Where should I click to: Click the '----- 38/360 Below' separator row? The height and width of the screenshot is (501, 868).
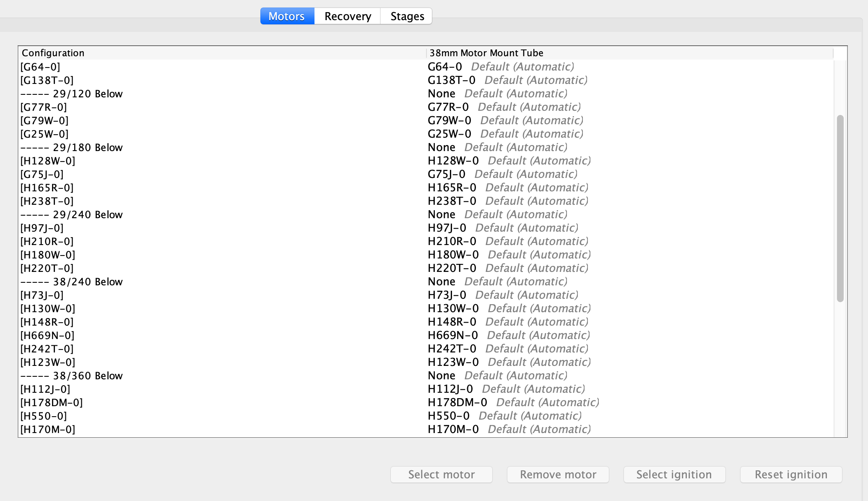click(71, 376)
